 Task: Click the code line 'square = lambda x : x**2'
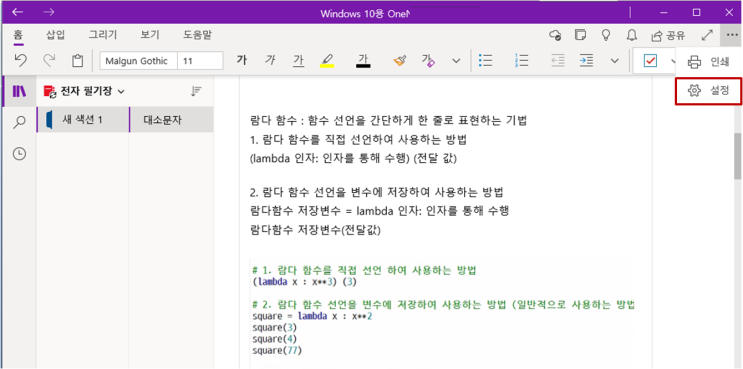click(312, 315)
